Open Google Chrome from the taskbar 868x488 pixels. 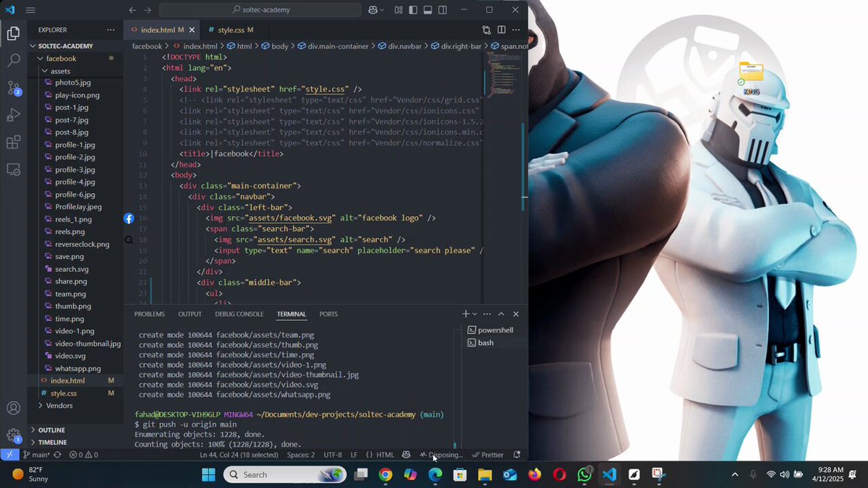point(386,475)
